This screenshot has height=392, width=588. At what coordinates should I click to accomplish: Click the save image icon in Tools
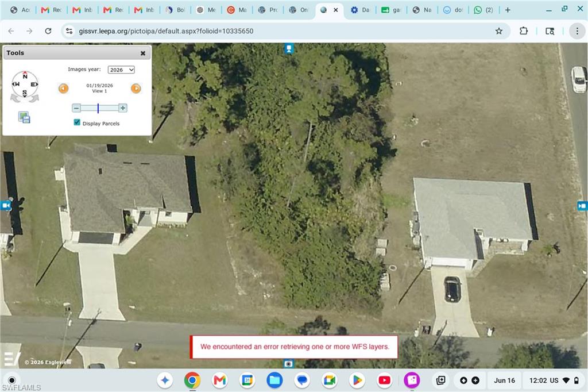(x=24, y=117)
